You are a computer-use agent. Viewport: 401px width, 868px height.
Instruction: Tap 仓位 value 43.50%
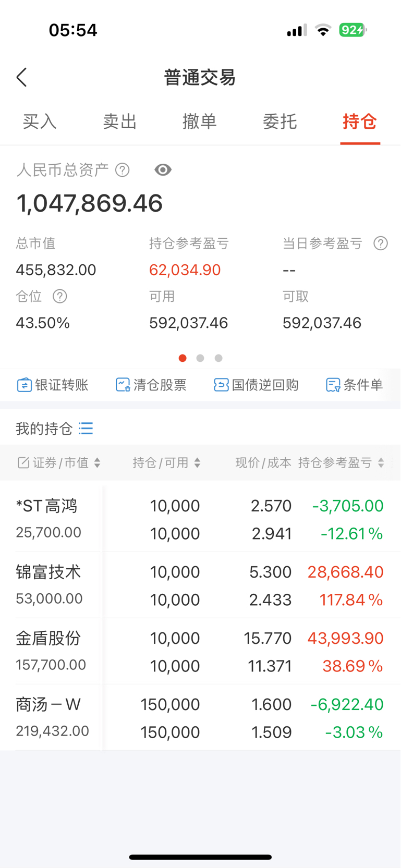coord(43,323)
